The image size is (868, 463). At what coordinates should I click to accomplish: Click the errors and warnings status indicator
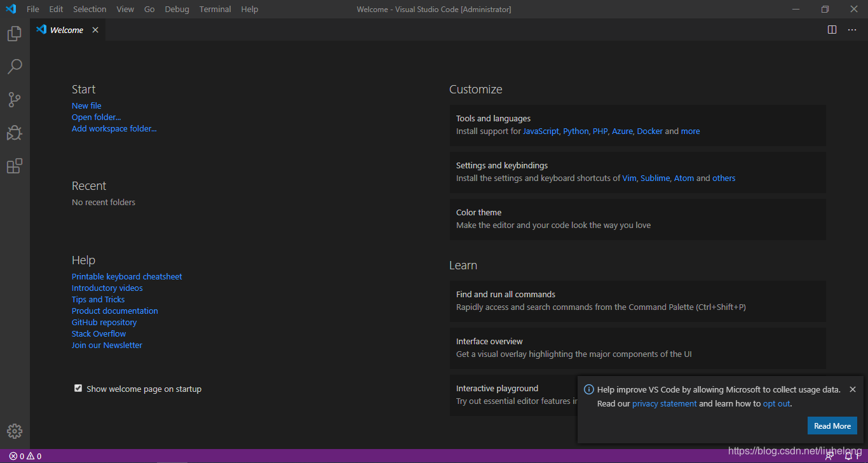point(25,456)
